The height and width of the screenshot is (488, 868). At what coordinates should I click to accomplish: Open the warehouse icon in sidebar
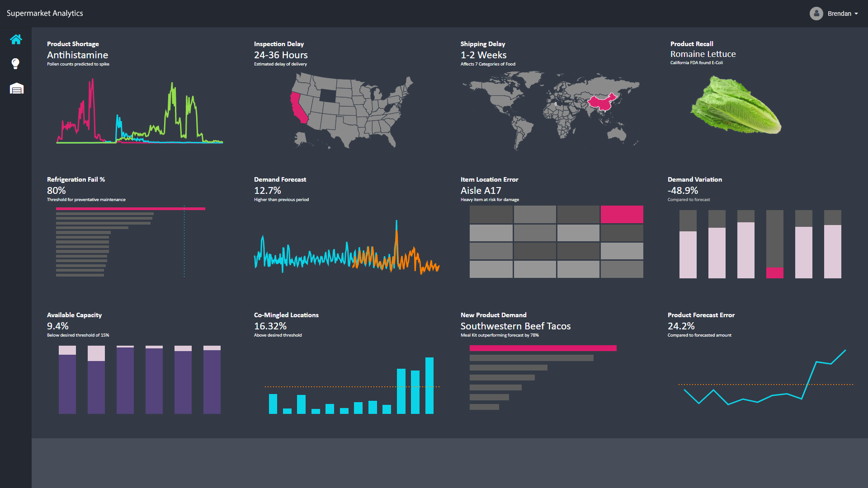tap(16, 88)
